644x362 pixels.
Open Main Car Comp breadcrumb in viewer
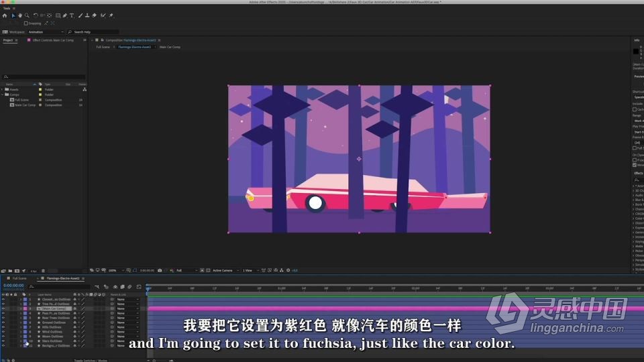pyautogui.click(x=170, y=47)
